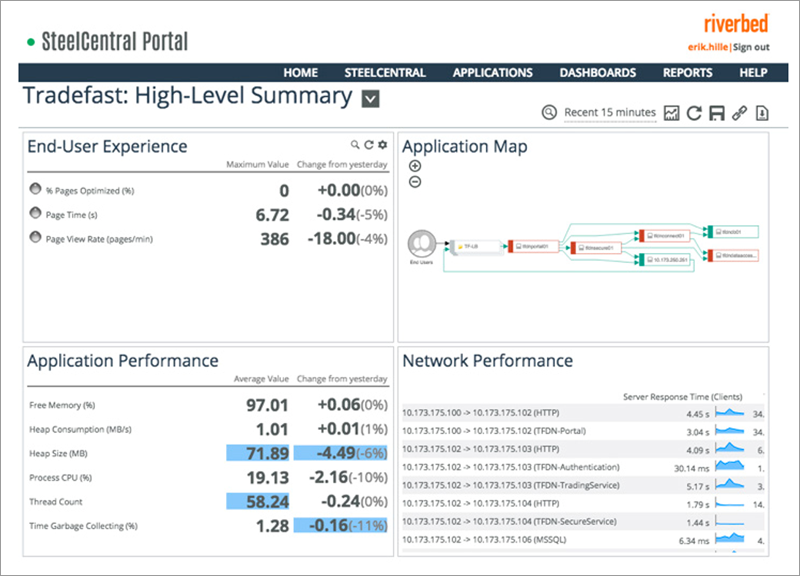The width and height of the screenshot is (800, 576).
Task: Click the Process CPU (%) row label
Action: click(61, 478)
